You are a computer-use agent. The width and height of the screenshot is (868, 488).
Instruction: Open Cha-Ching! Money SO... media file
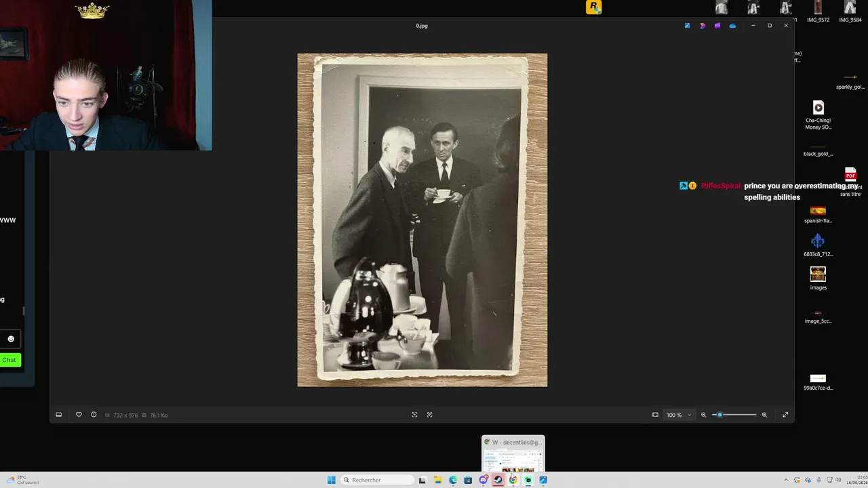[x=818, y=115]
